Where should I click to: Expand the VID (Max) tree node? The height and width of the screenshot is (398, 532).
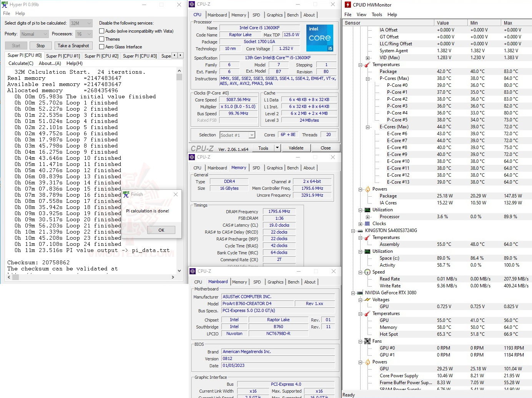click(367, 58)
